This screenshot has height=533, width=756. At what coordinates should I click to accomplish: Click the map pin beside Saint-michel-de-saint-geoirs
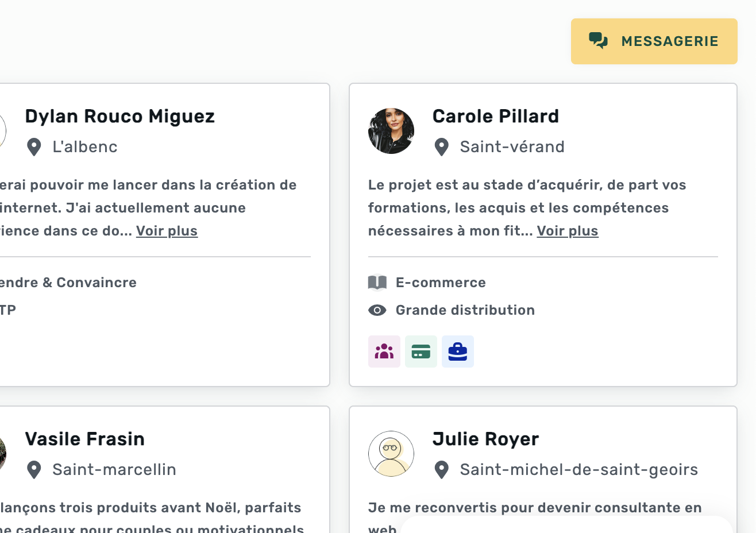pyautogui.click(x=441, y=470)
